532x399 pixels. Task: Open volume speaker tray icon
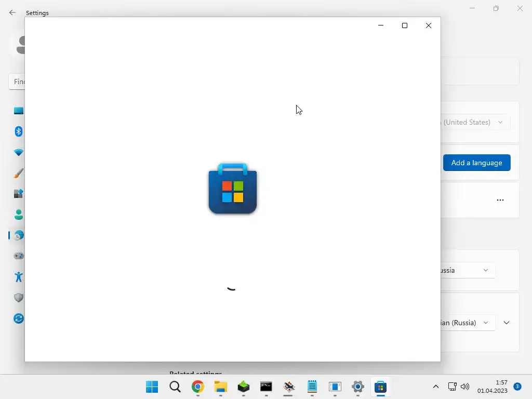tap(465, 387)
